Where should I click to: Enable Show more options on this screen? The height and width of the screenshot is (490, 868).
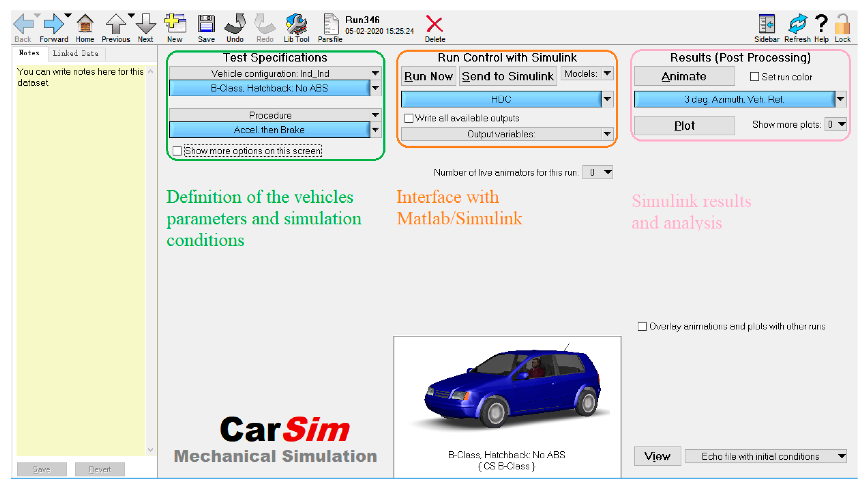tap(177, 151)
